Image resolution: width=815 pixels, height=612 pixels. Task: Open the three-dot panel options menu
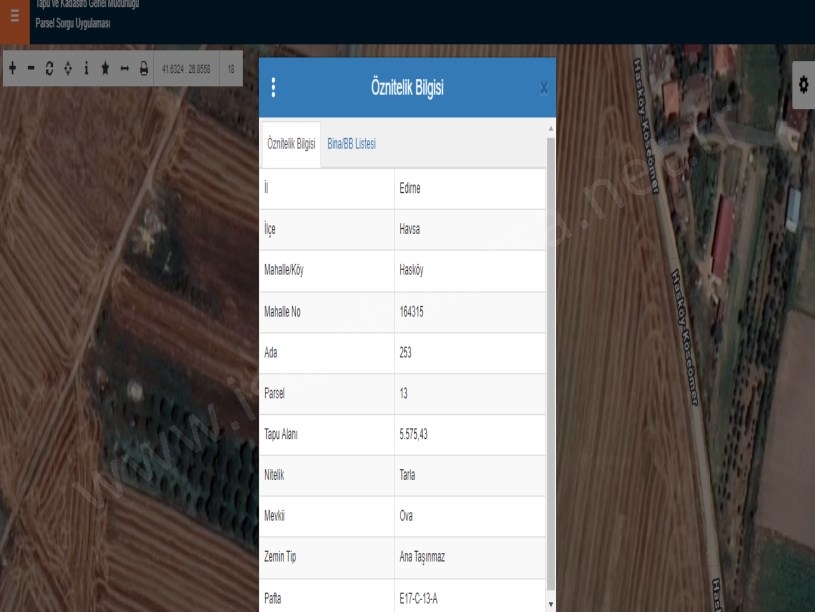[274, 88]
